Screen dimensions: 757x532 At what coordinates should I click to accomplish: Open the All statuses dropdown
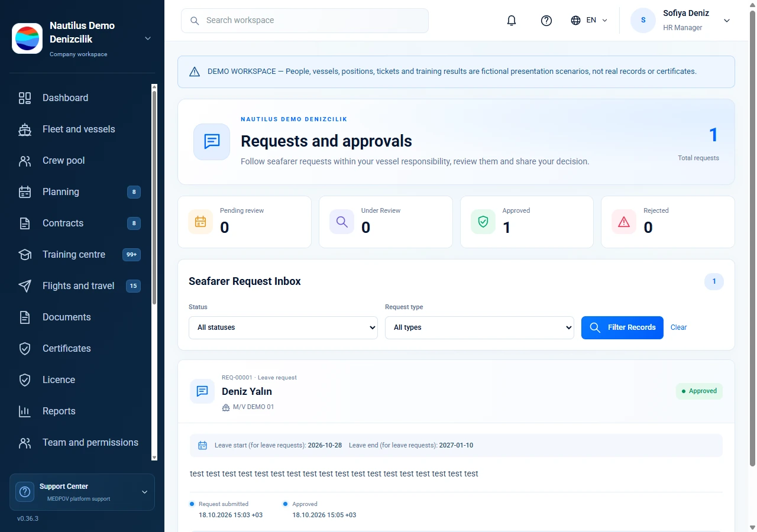coord(283,327)
